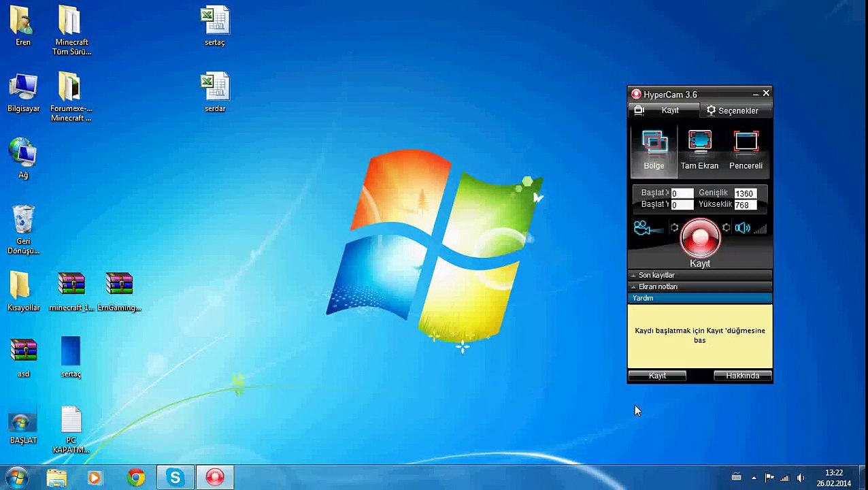Viewport: 868px width, 490px height.
Task: Open Windows Explorer from the taskbar
Action: (56, 478)
